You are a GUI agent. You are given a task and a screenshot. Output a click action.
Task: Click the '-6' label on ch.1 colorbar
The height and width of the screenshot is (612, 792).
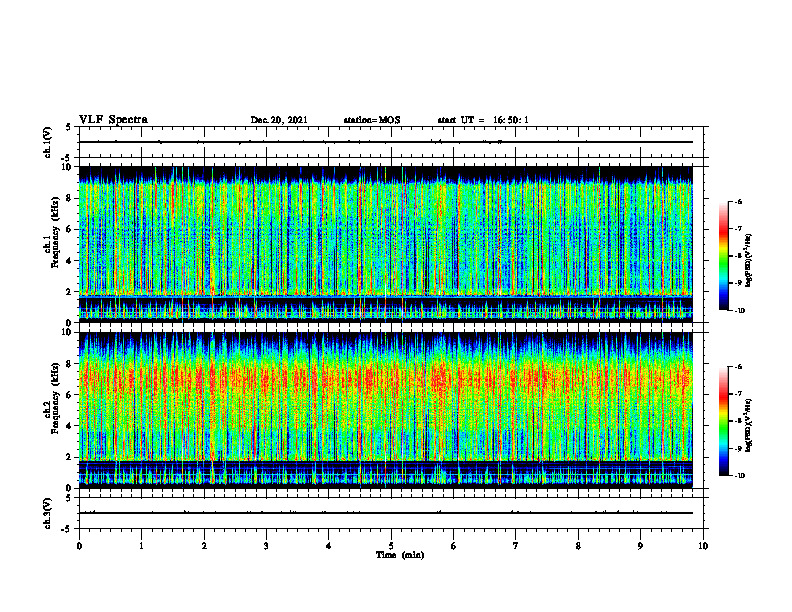(x=739, y=201)
